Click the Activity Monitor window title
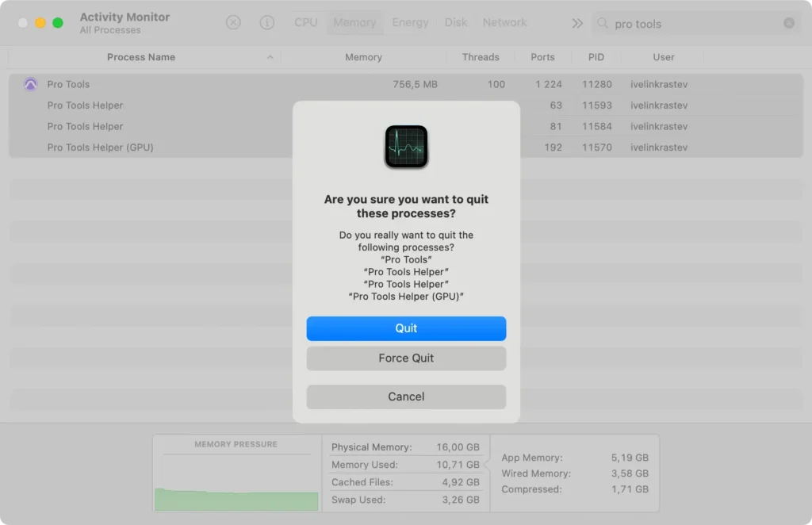Viewport: 812px width, 525px height. (x=124, y=17)
